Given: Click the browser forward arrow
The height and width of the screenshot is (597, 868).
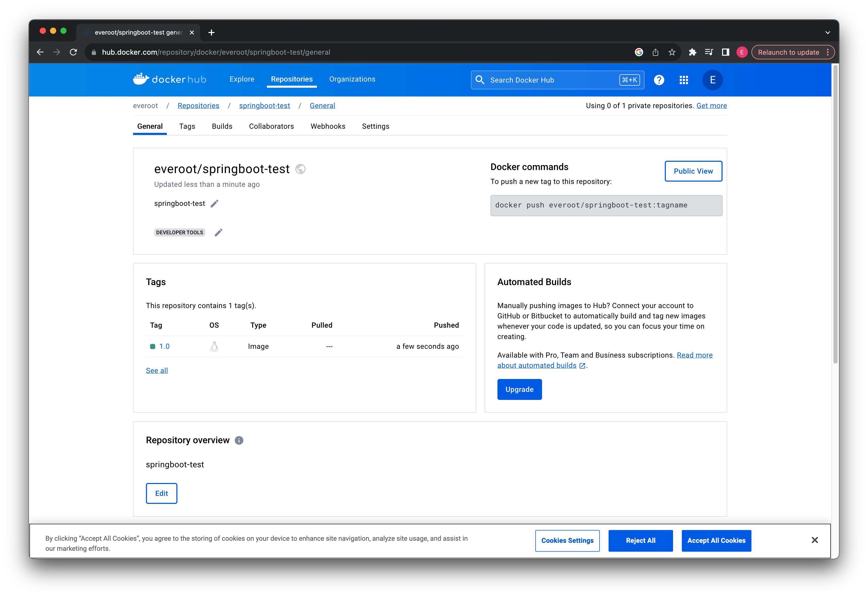Looking at the screenshot, I should tap(57, 52).
